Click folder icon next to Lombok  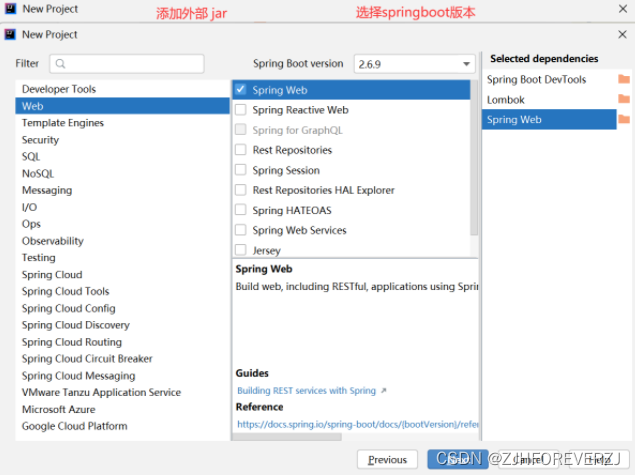point(624,99)
